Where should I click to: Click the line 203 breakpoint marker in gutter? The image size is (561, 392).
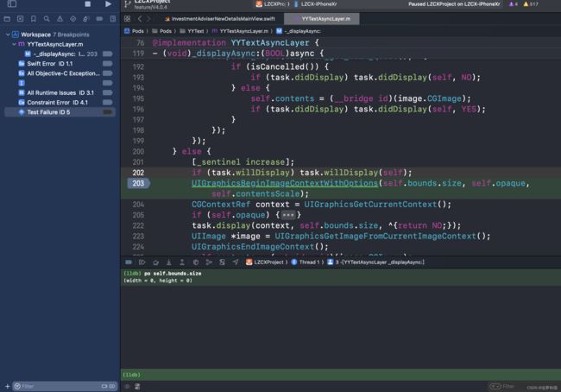click(x=138, y=183)
